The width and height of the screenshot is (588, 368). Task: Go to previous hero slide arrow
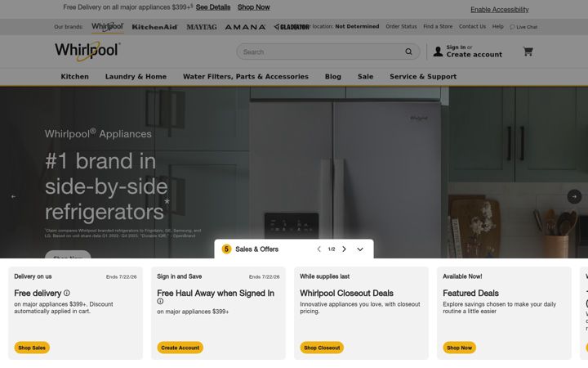(14, 196)
